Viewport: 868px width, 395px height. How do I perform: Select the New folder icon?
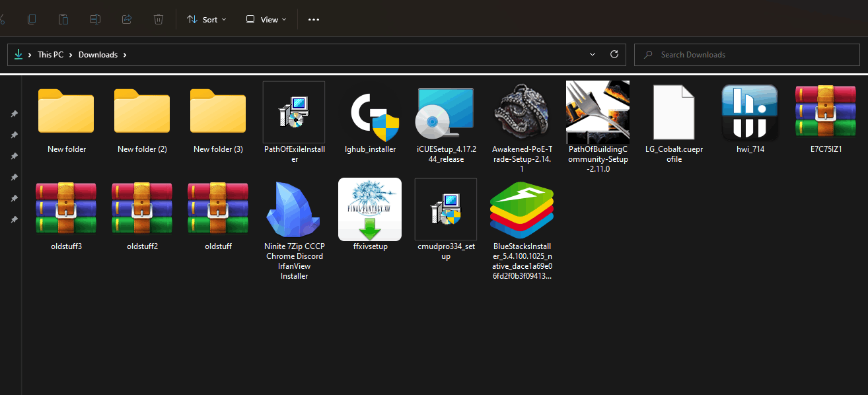click(x=66, y=111)
